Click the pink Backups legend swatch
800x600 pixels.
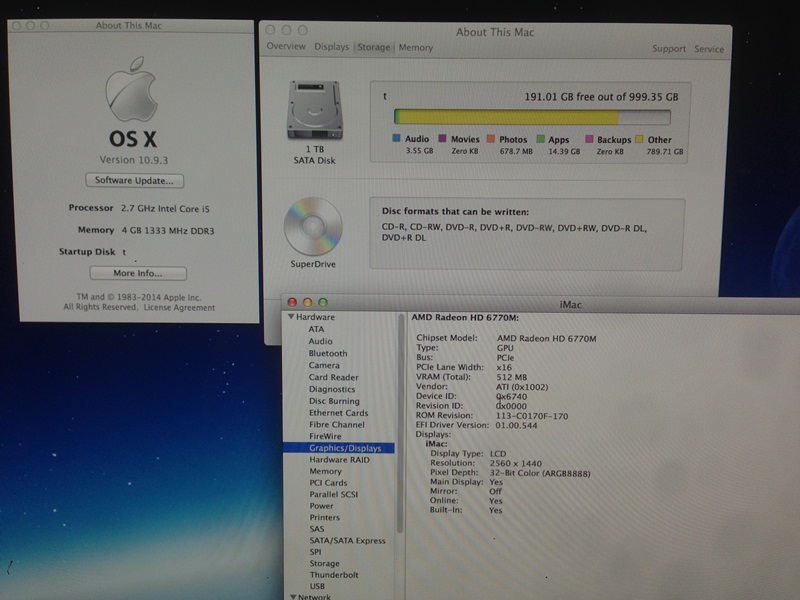point(589,139)
